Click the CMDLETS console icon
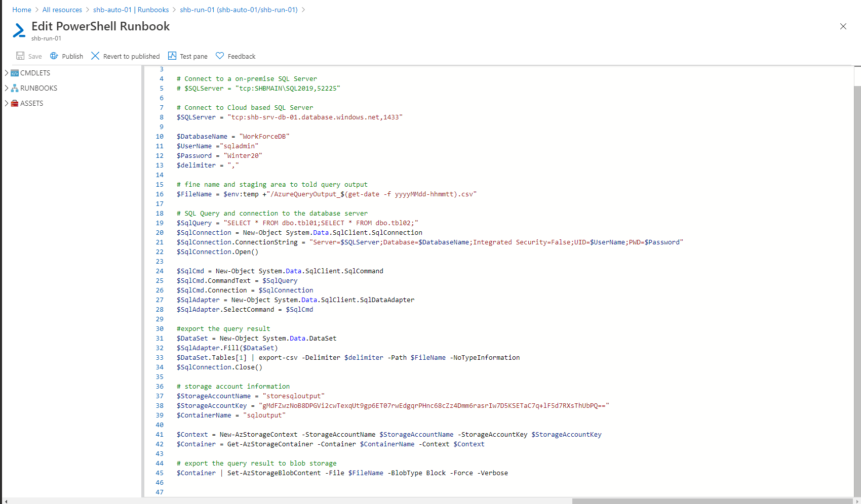The image size is (861, 504). coord(14,72)
